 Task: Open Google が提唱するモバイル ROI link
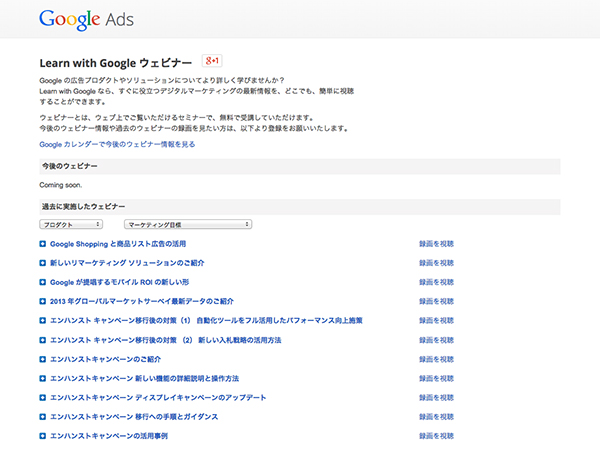119,282
